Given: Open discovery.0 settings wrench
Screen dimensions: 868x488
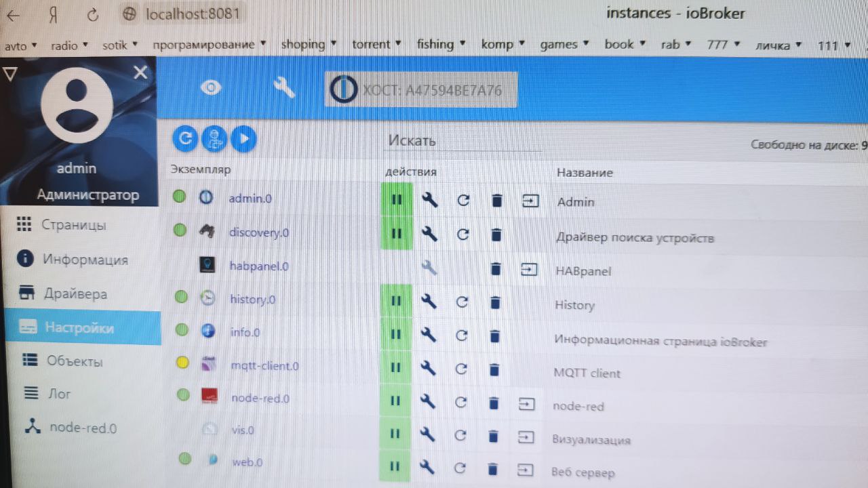Looking at the screenshot, I should [429, 234].
